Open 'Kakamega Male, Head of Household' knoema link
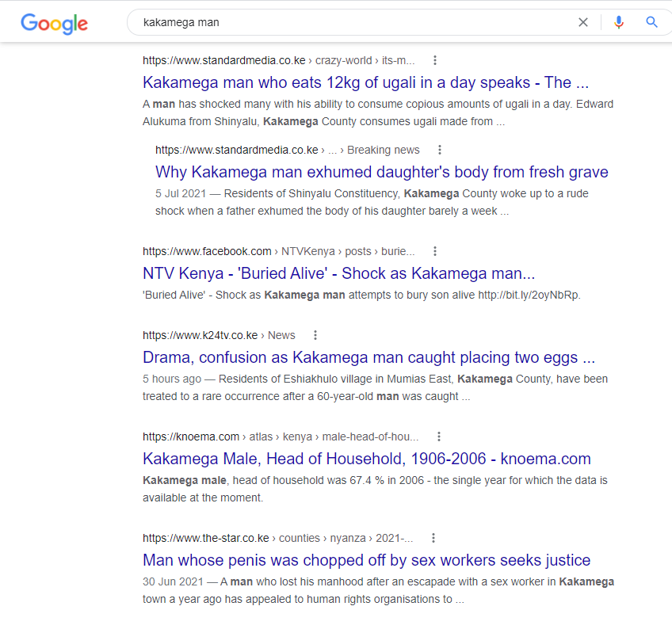This screenshot has width=672, height=629. click(366, 459)
